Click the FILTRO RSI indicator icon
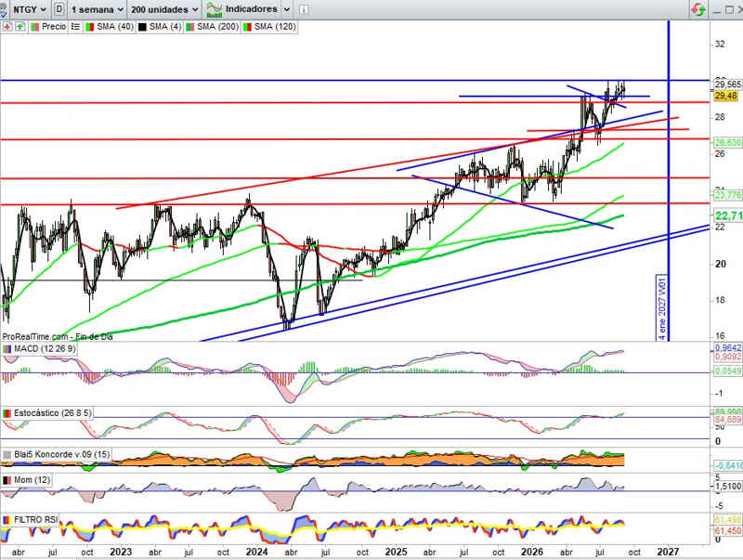The height and width of the screenshot is (560, 743). [7, 520]
